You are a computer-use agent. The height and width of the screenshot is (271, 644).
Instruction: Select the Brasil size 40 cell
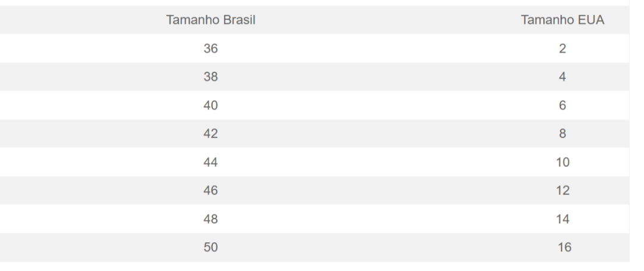[x=210, y=106]
